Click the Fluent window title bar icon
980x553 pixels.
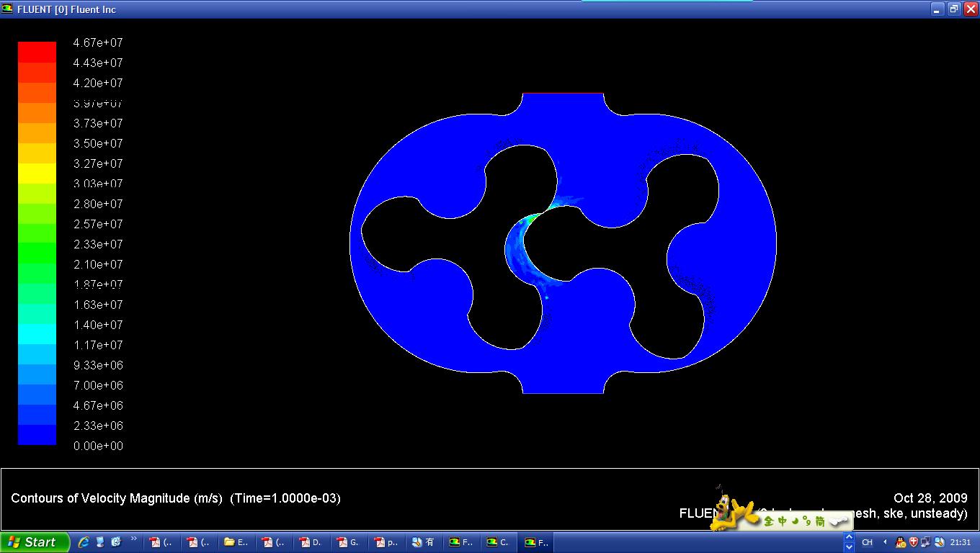pos(8,9)
